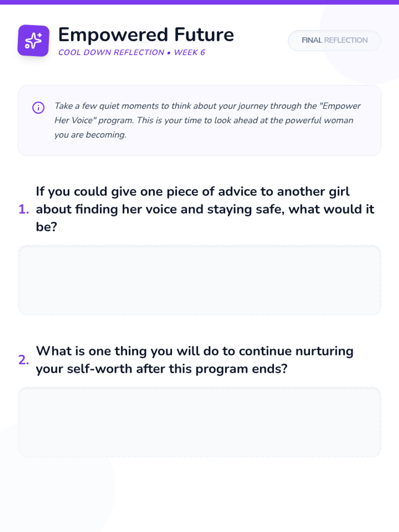Click the purple bar at page top
Screen dimensions: 399x532
point(199,2)
